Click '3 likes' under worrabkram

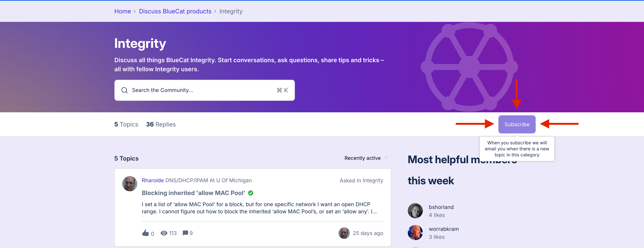coord(437,237)
